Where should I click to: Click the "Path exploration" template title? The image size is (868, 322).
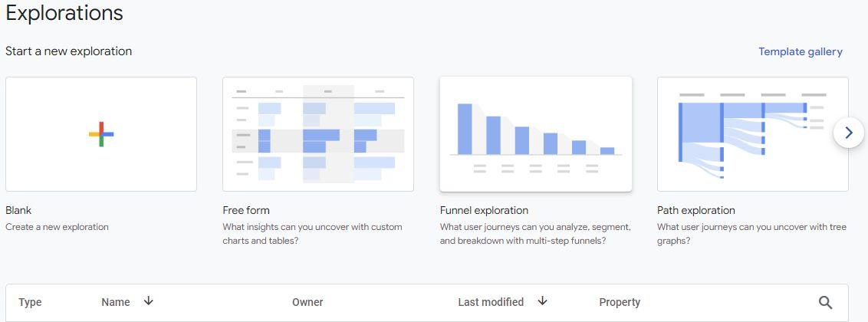[695, 210]
